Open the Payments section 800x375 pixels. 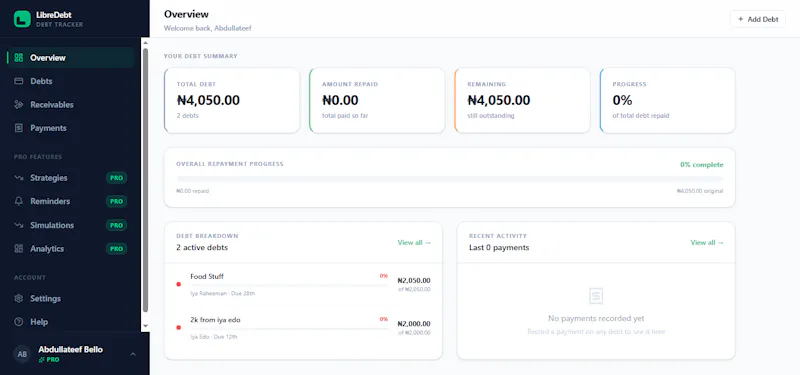(x=70, y=128)
